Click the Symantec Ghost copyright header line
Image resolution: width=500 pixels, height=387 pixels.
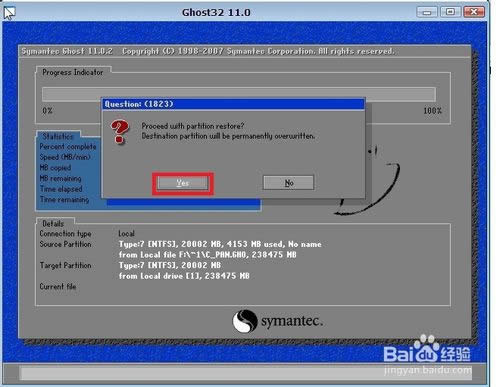[208, 51]
